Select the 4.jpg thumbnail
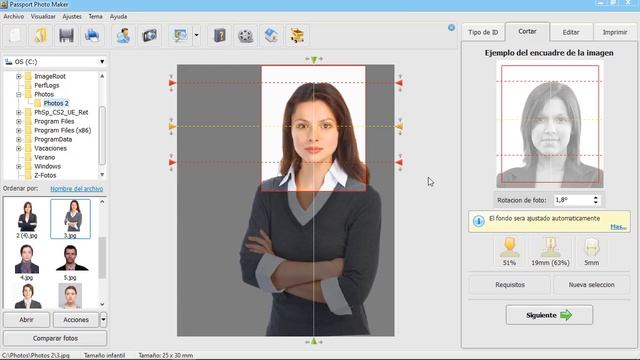640x360 pixels. coord(27,262)
